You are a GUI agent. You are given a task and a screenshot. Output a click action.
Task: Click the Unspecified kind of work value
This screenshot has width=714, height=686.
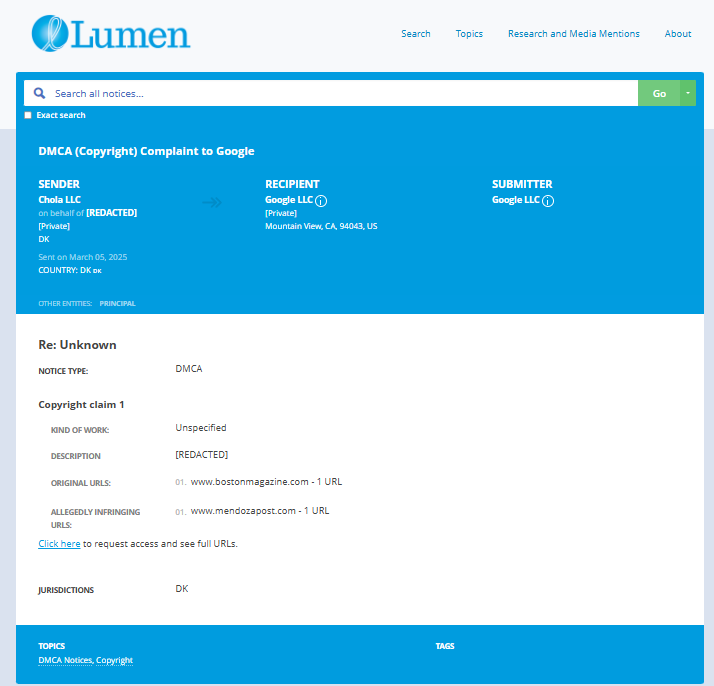point(201,428)
